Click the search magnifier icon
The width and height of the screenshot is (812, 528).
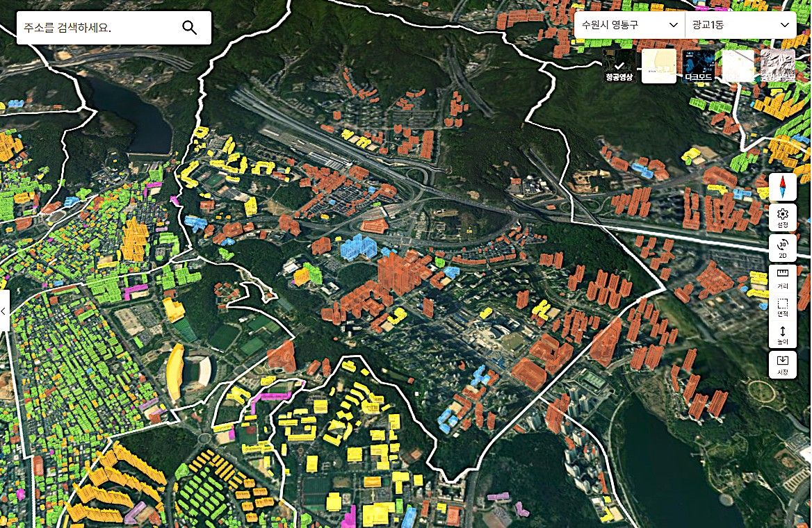190,27
